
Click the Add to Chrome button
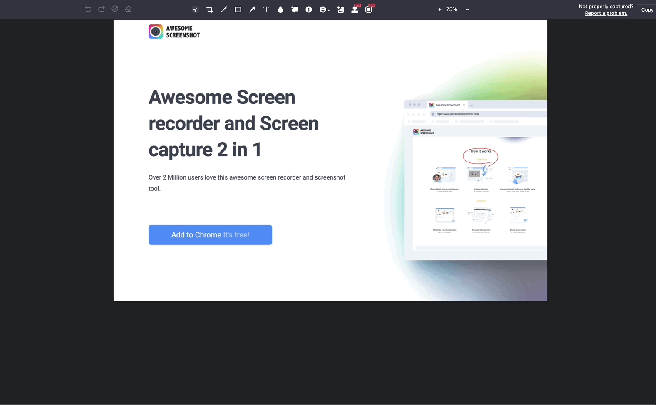pos(210,235)
